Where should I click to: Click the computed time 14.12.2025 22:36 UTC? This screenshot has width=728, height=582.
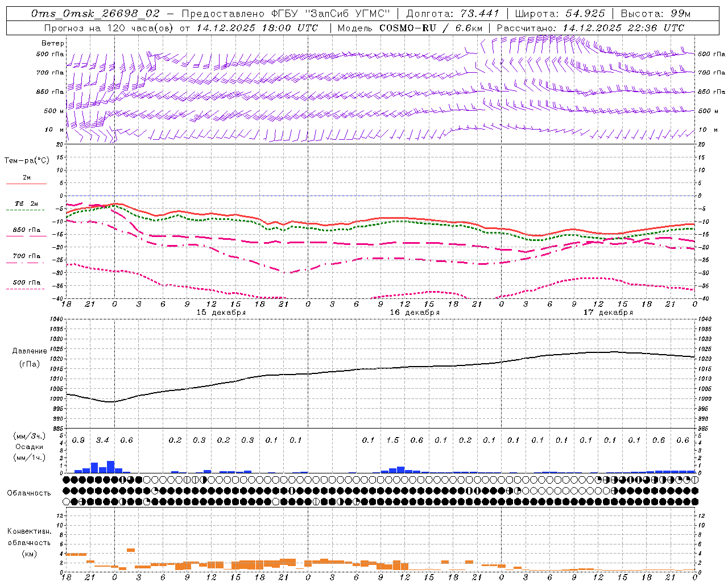623,28
